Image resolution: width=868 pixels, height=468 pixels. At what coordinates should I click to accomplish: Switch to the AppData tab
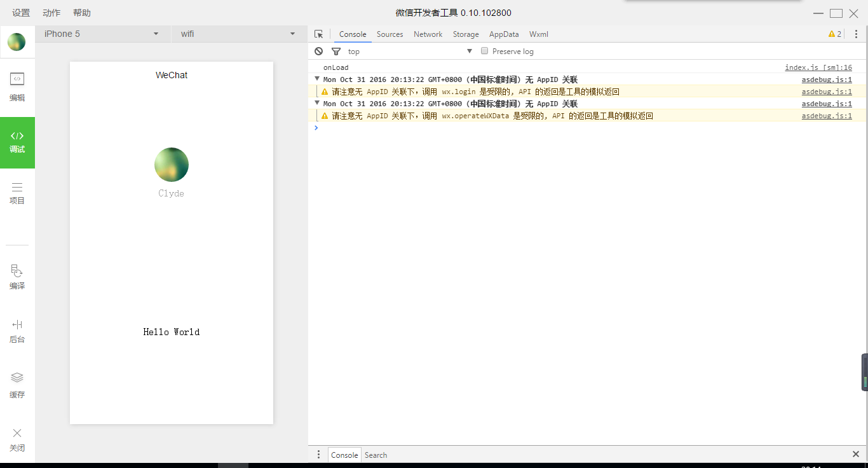[504, 34]
